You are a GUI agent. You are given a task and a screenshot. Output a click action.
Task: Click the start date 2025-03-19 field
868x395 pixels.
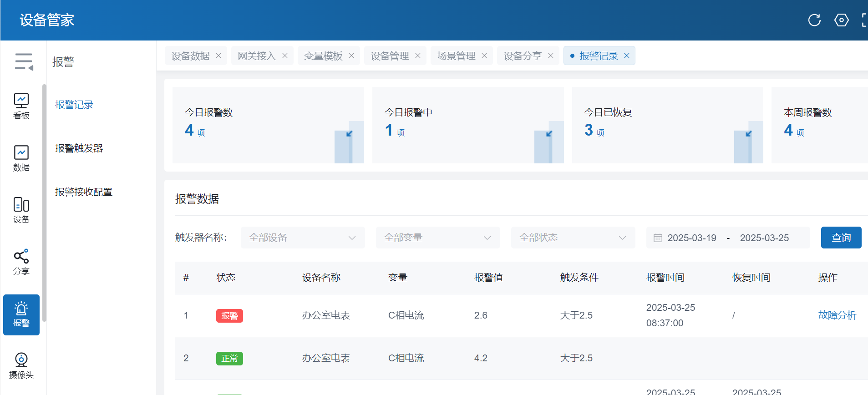click(x=691, y=238)
